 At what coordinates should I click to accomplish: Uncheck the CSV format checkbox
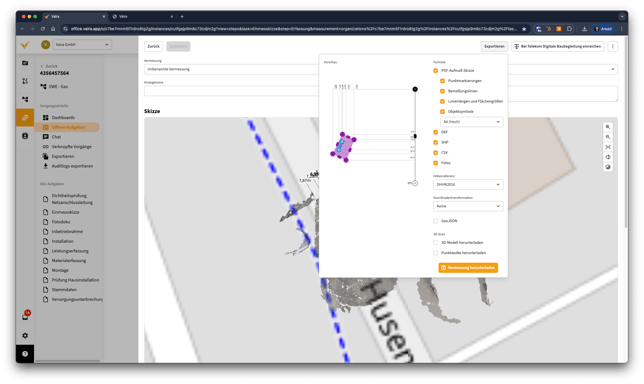pos(436,152)
